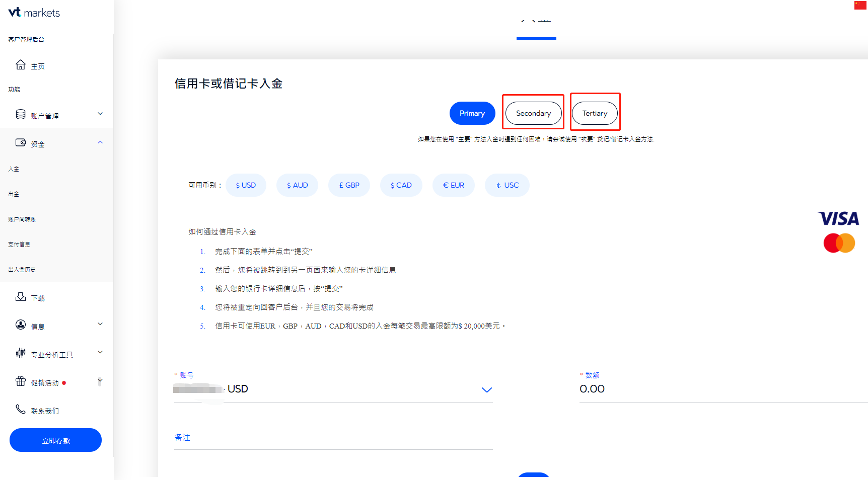Click the download tray icon
This screenshot has height=480, width=868.
click(x=21, y=297)
